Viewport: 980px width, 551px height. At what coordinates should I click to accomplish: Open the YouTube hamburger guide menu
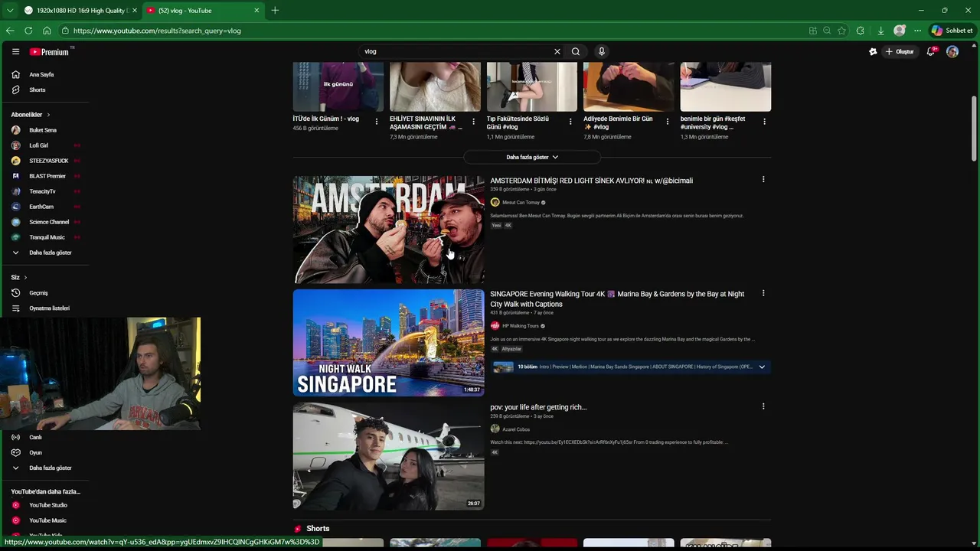(15, 51)
